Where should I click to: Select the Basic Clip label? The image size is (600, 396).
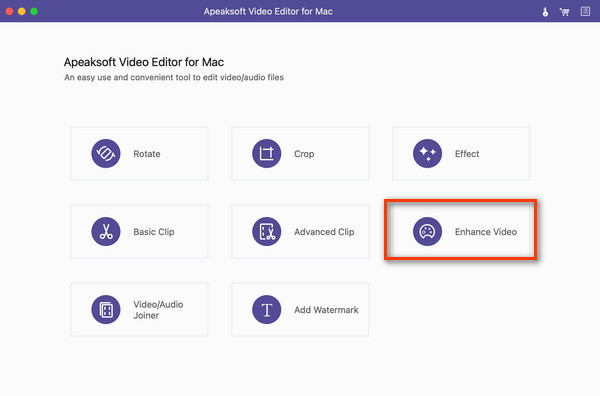(154, 232)
